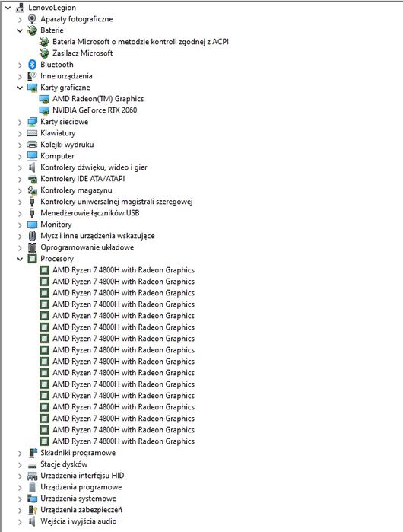The height and width of the screenshot is (532, 403).
Task: Expand the Bluetooth category
Action: [x=20, y=65]
